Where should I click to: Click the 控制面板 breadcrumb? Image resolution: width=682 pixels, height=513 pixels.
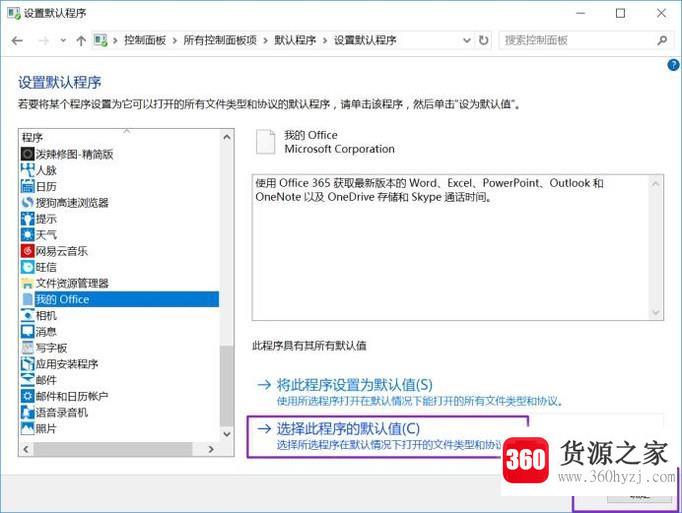145,40
